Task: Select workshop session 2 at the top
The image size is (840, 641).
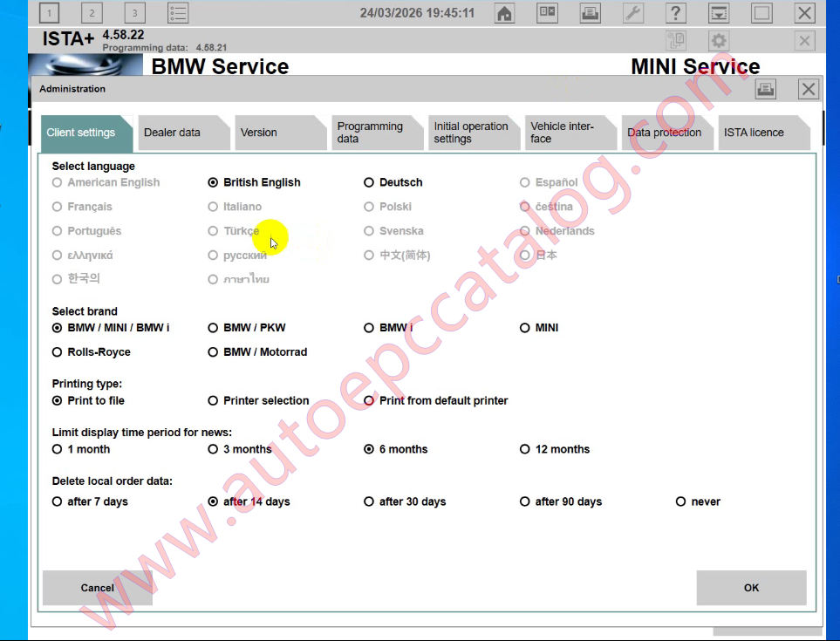Action: (91, 12)
